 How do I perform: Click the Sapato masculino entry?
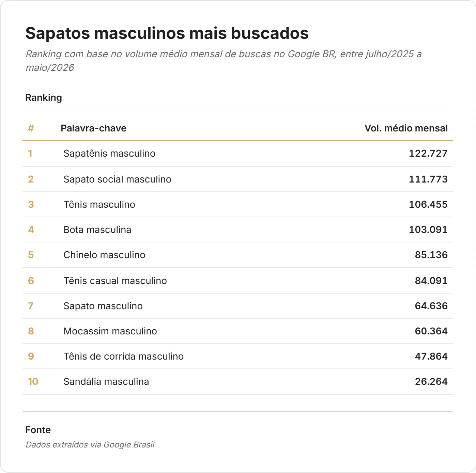pos(238,306)
